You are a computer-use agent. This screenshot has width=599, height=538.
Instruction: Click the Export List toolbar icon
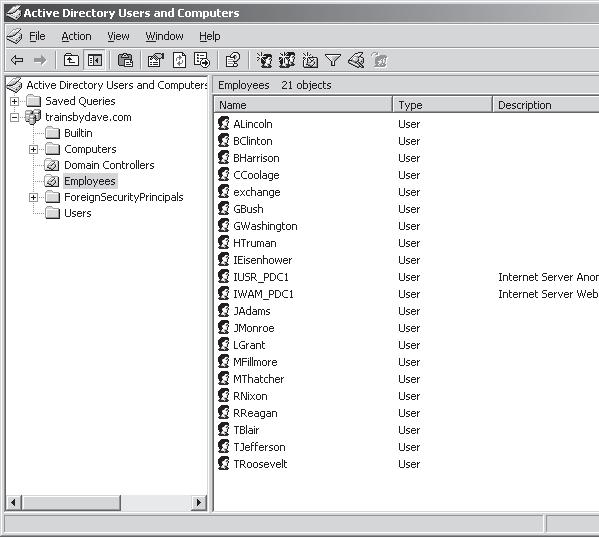click(x=202, y=60)
